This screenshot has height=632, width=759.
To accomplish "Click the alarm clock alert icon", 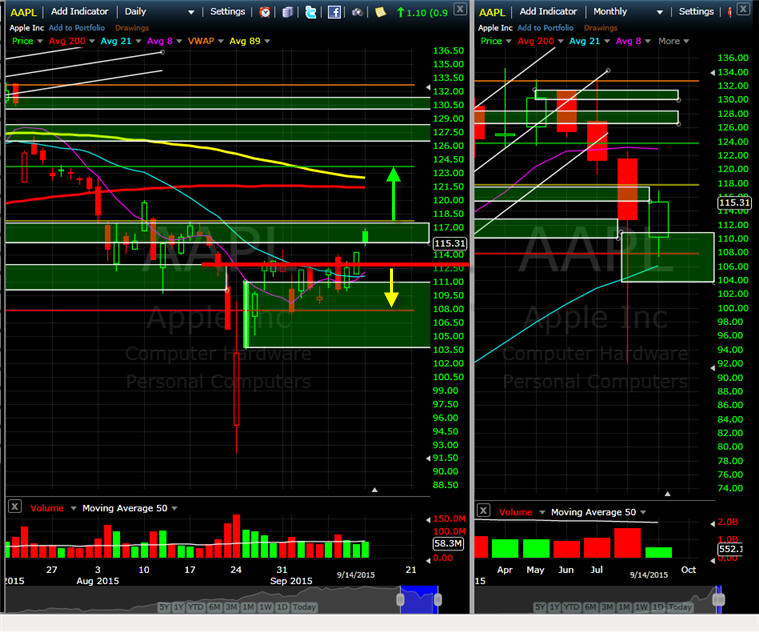I will pos(265,12).
